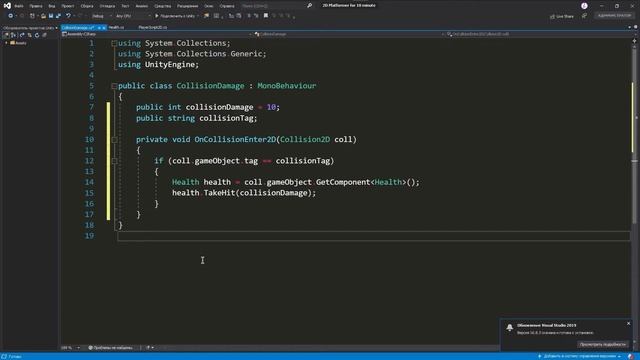This screenshot has width=640, height=360.
Task: Click the feedback icon beside Live Share
Action: pos(584,16)
